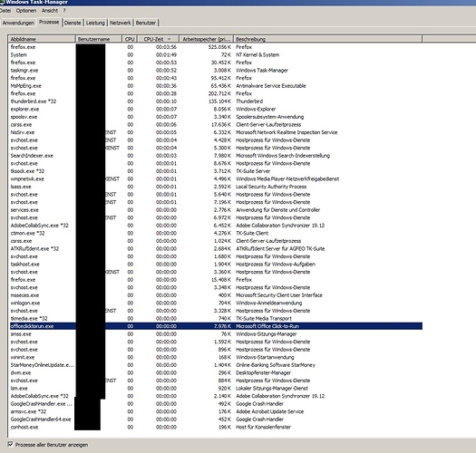Viewport: 476px width, 453px height.
Task: Open the Optionen menu
Action: [x=26, y=11]
